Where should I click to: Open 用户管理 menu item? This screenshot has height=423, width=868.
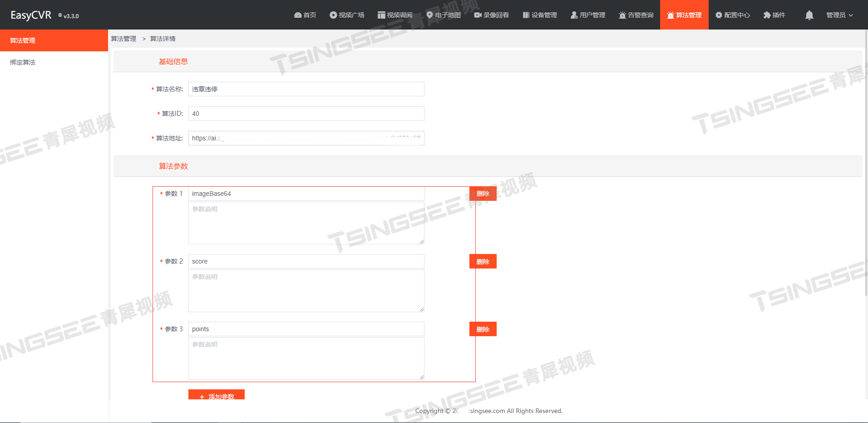click(x=588, y=15)
